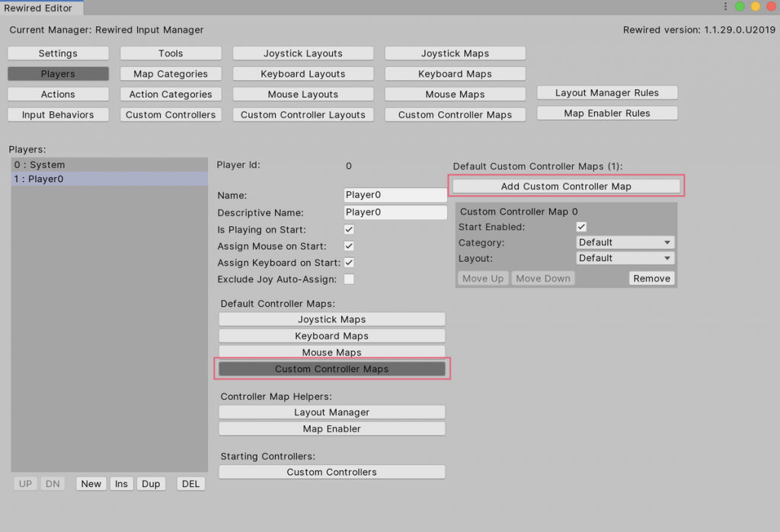Click the yellow window button
The width and height of the screenshot is (780, 532).
click(755, 6)
